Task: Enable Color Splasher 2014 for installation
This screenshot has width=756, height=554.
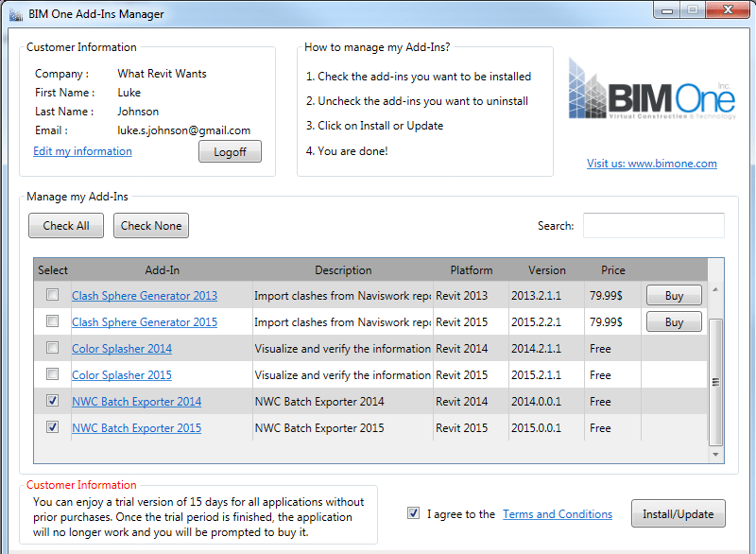Action: coord(52,348)
